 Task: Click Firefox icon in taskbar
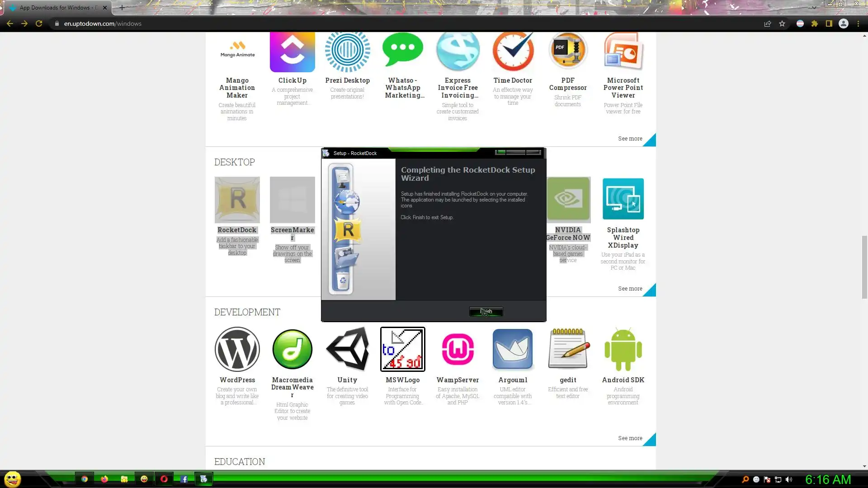pos(104,479)
